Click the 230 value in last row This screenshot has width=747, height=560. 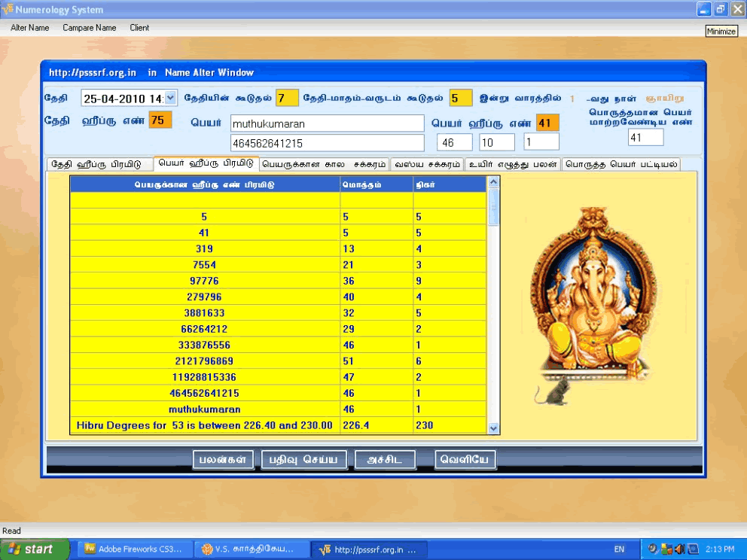pyautogui.click(x=450, y=425)
